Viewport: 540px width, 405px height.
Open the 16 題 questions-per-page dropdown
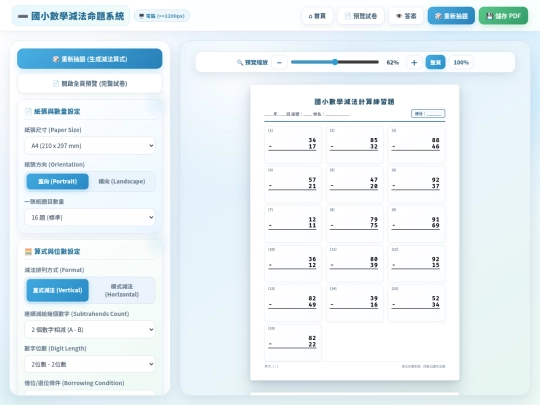(x=90, y=217)
